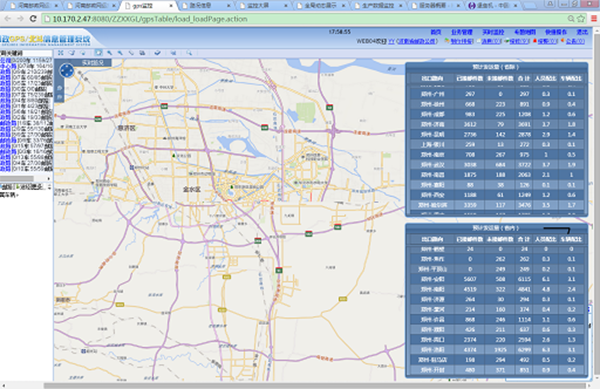Click the cell value 4519

(x=470, y=289)
